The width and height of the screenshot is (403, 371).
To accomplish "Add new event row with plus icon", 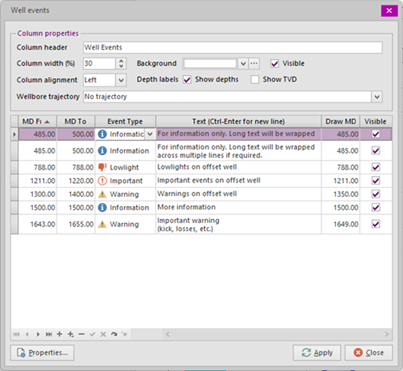I will 59,334.
